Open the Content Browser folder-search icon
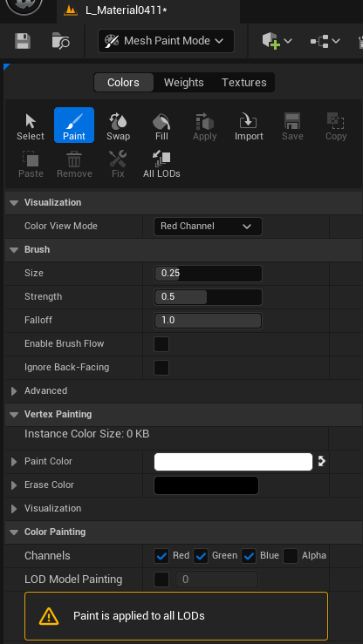Screen dimensions: 363x644 (x=61, y=41)
